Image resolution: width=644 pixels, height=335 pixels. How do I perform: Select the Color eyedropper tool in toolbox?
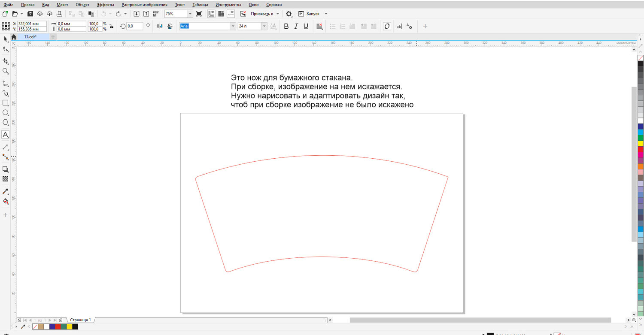click(6, 191)
